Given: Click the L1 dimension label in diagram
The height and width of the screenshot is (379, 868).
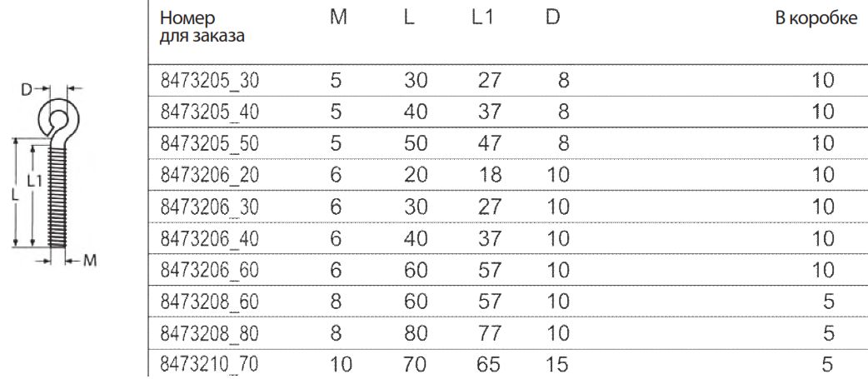Looking at the screenshot, I should coord(35,180).
